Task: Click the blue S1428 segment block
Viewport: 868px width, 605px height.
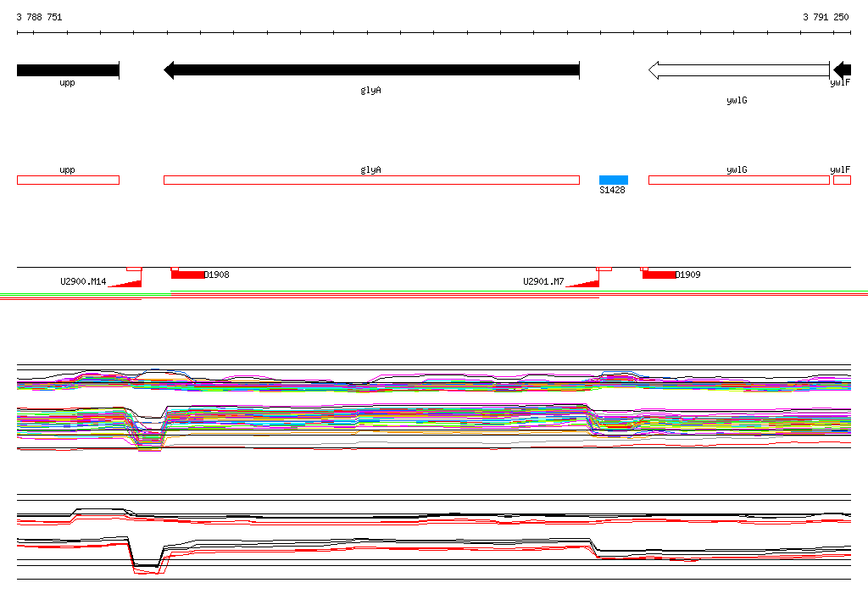Action: (614, 180)
